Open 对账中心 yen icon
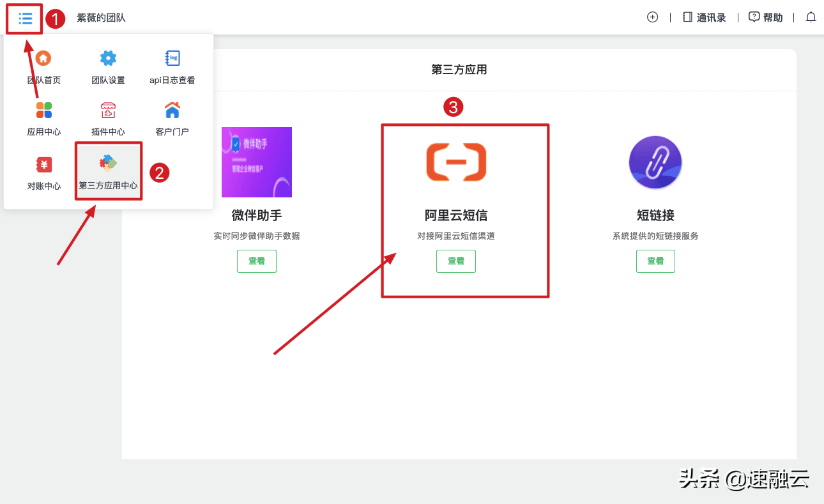 tap(43, 165)
